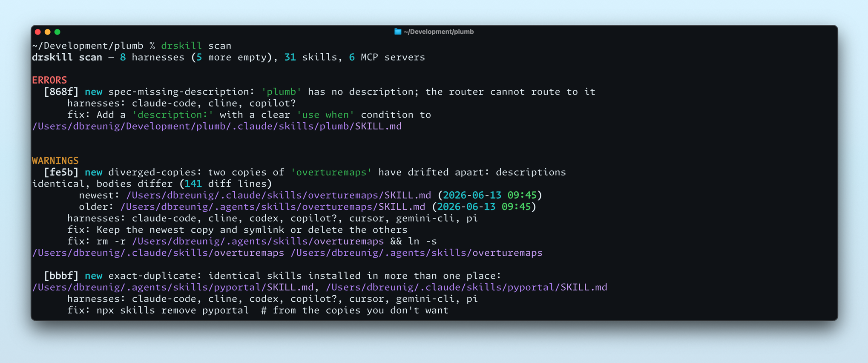The height and width of the screenshot is (363, 868).
Task: Click the blue folder icon in title bar
Action: click(398, 32)
